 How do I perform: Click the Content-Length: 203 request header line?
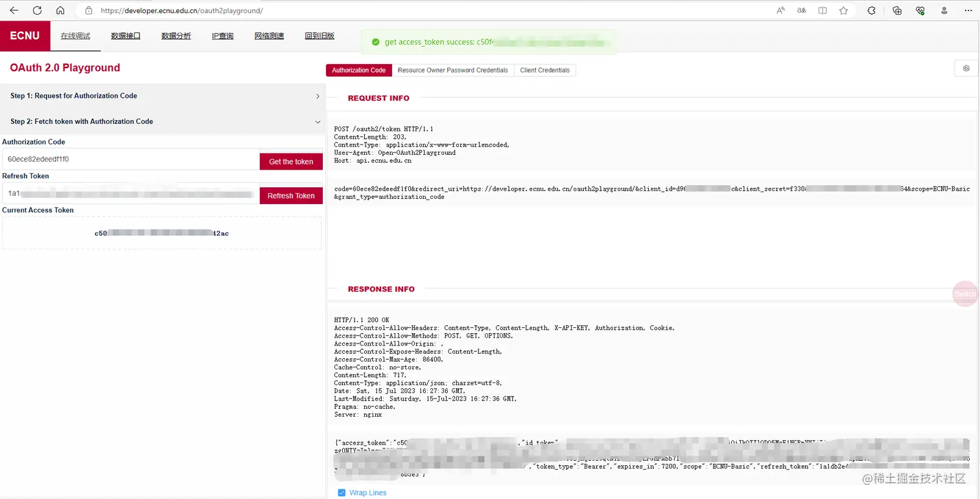pos(370,137)
